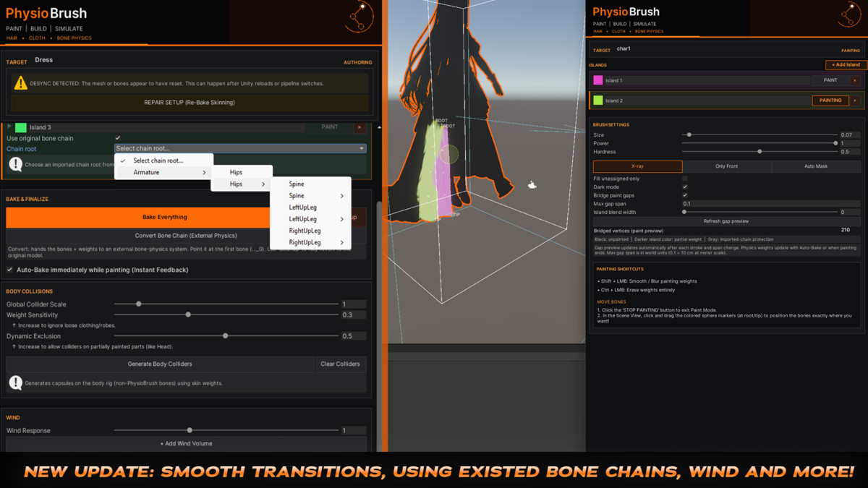Screen dimensions: 868x488
Task: Uncheck 'Bridge paint gaps'
Action: point(685,195)
